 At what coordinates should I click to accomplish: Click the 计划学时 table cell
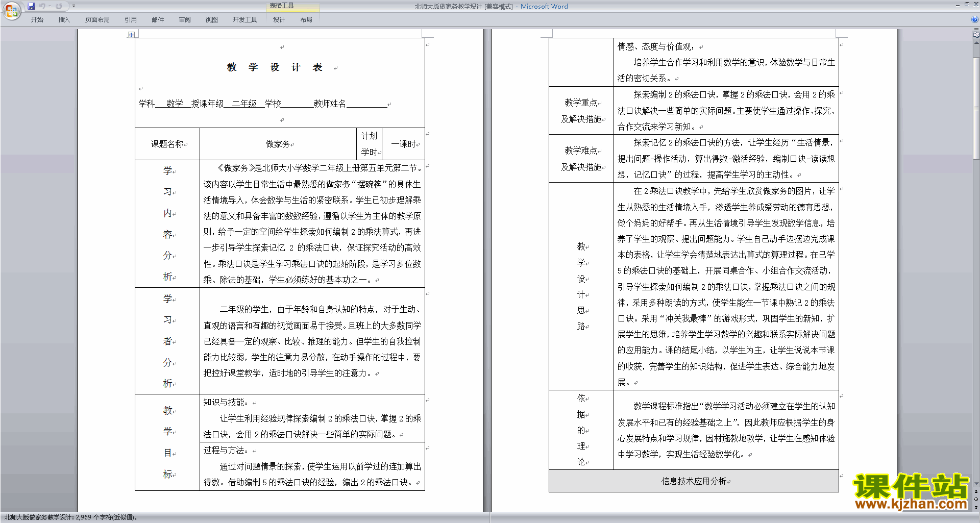click(x=369, y=144)
